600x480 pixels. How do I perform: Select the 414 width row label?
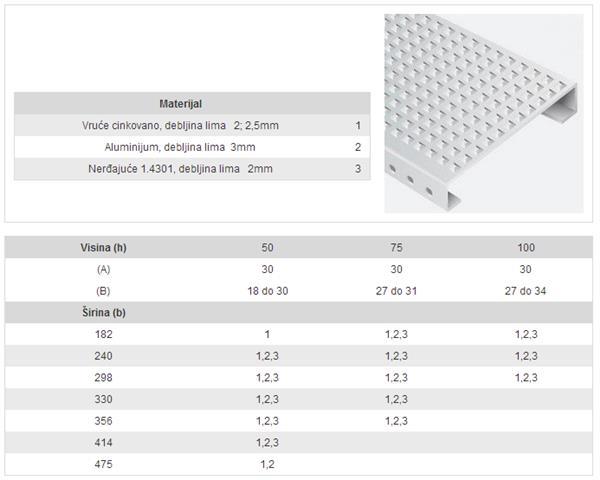point(103,442)
